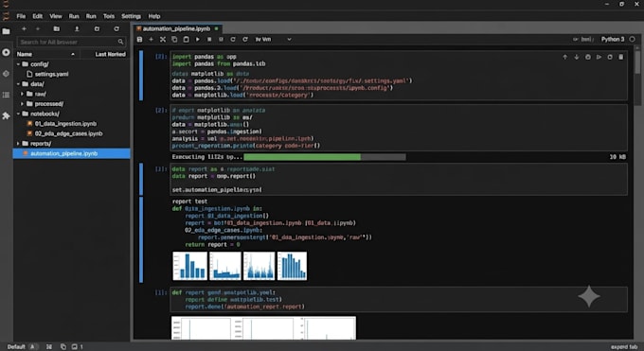Image resolution: width=644 pixels, height=351 pixels.
Task: Cut the selected cell with scissors icon
Action: [x=163, y=40]
